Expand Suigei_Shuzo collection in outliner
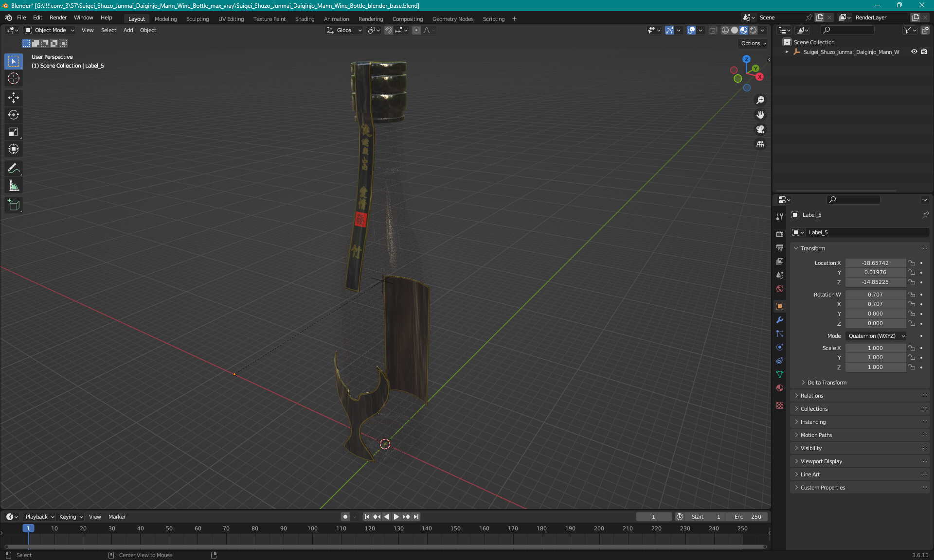This screenshot has height=560, width=934. (x=787, y=52)
